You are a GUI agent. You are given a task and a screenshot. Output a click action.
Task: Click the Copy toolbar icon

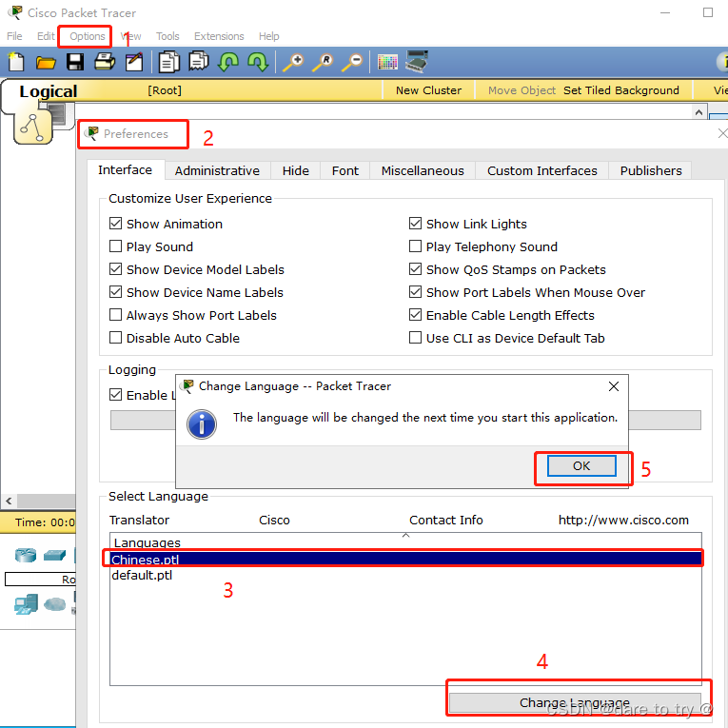pyautogui.click(x=169, y=62)
